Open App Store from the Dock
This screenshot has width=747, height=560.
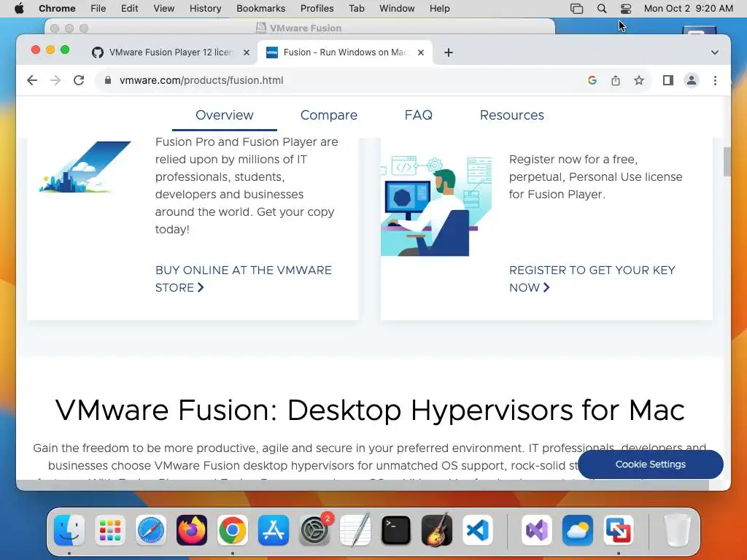pos(274,530)
